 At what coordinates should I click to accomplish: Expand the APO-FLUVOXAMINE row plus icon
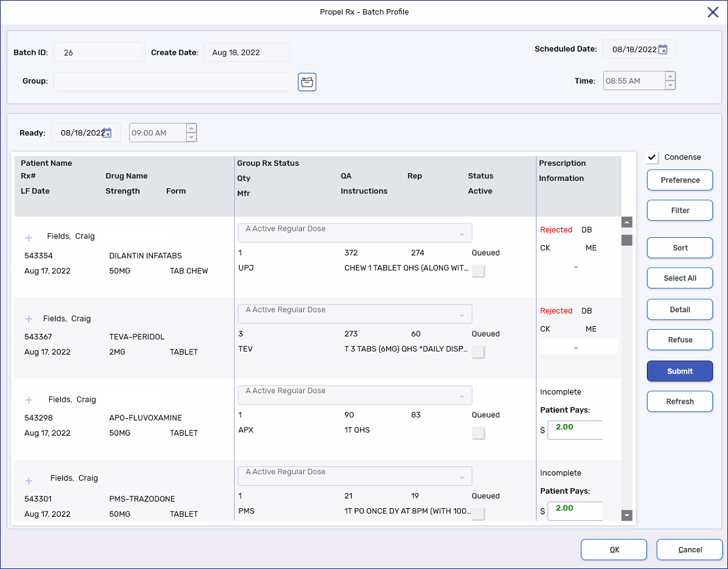(29, 400)
